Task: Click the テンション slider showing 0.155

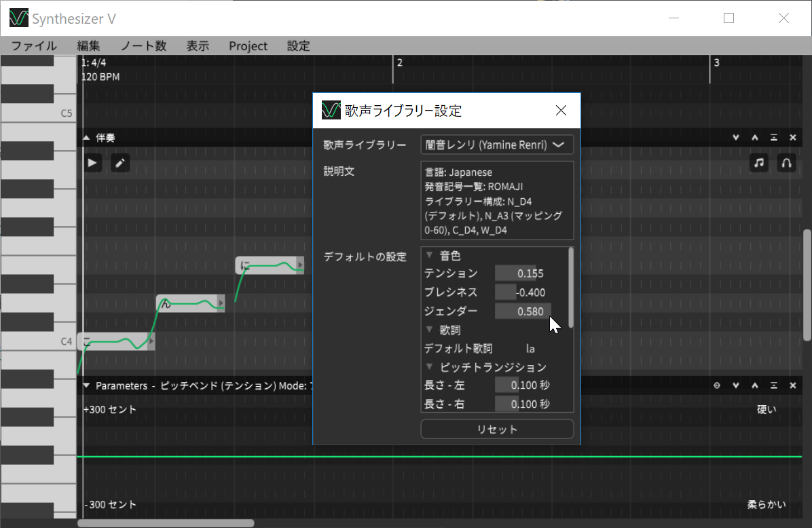Action: click(523, 274)
